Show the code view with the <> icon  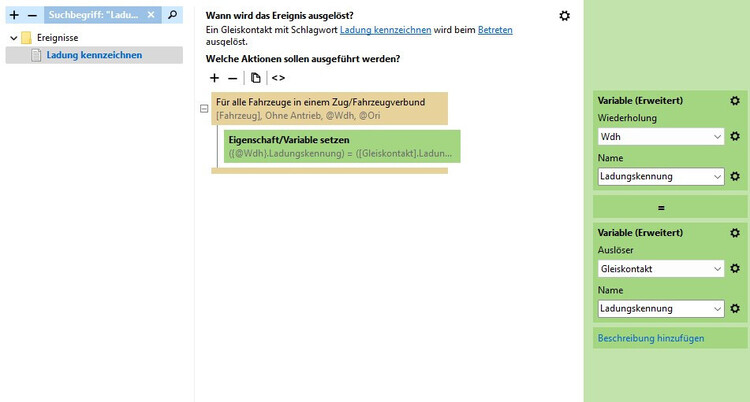(278, 78)
